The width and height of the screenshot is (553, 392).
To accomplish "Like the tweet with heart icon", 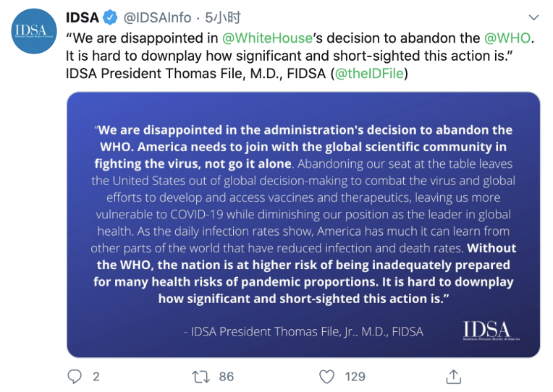I will (327, 376).
